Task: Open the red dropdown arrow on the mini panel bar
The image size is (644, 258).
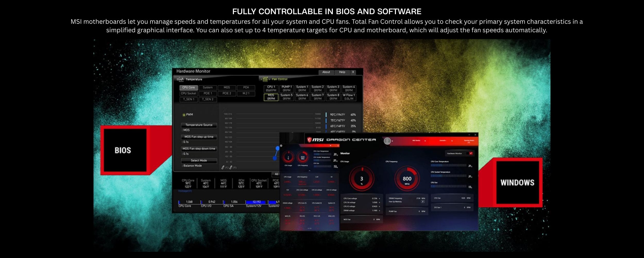Action: point(331,146)
